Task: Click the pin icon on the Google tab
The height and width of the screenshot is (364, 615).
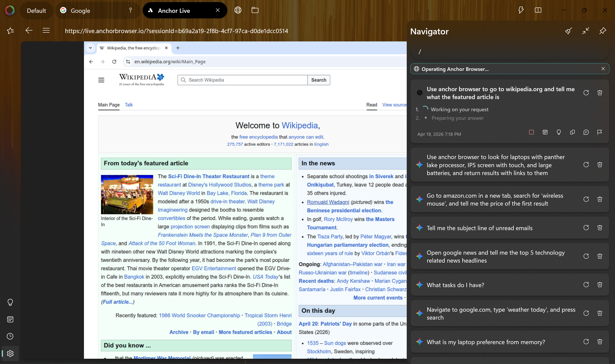Action: tap(131, 10)
